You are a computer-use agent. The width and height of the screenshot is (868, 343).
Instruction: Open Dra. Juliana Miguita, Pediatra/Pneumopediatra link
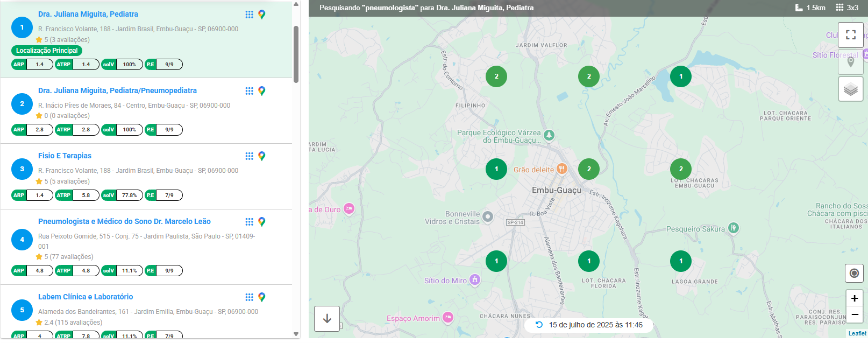pyautogui.click(x=117, y=90)
